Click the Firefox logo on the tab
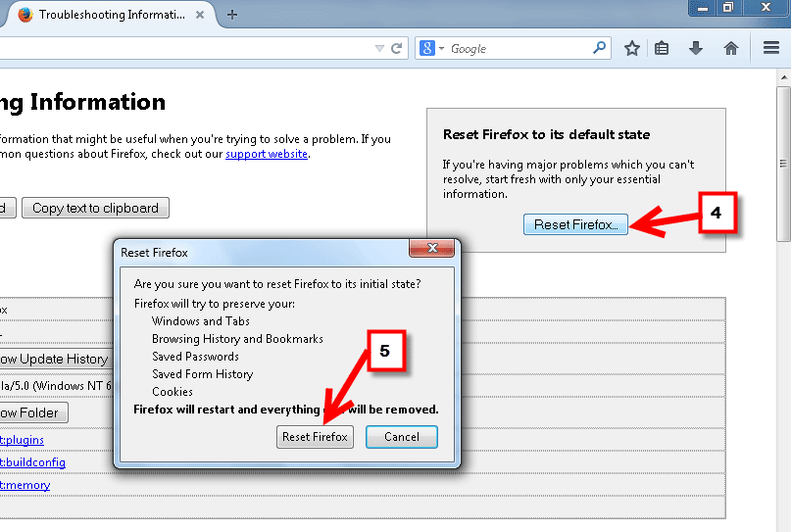 coord(25,15)
